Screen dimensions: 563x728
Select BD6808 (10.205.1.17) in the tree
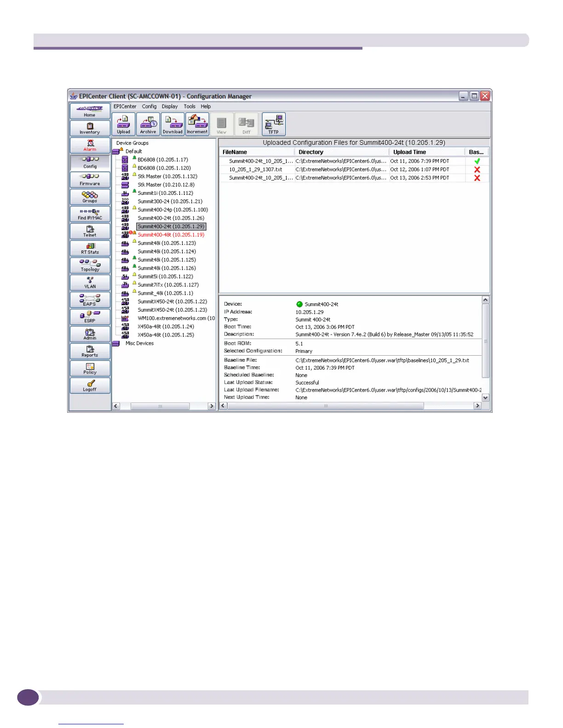[x=163, y=160]
